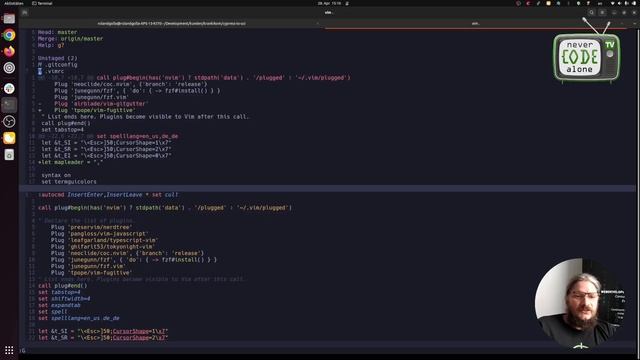The image size is (640, 360).
Task: Click the removed 'airblade/vim-gitgutter' diff line
Action: pyautogui.click(x=93, y=104)
